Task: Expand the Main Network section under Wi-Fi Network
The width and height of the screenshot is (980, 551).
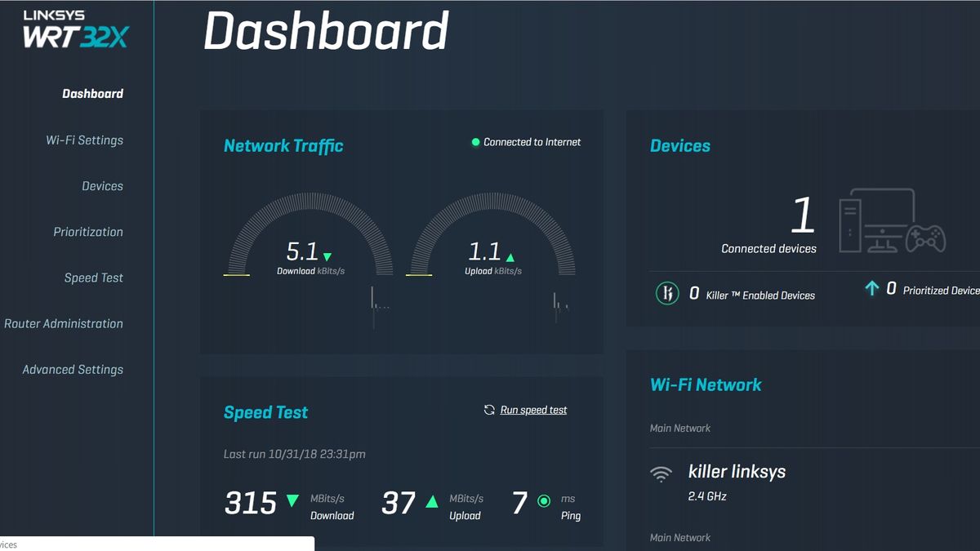Action: [679, 427]
